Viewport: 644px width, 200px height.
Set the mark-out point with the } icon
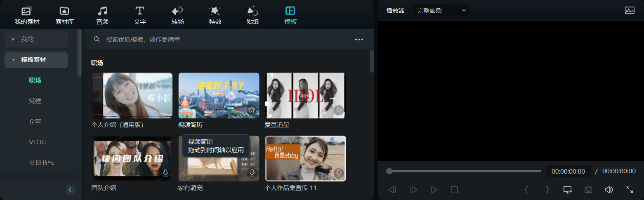pos(547,190)
